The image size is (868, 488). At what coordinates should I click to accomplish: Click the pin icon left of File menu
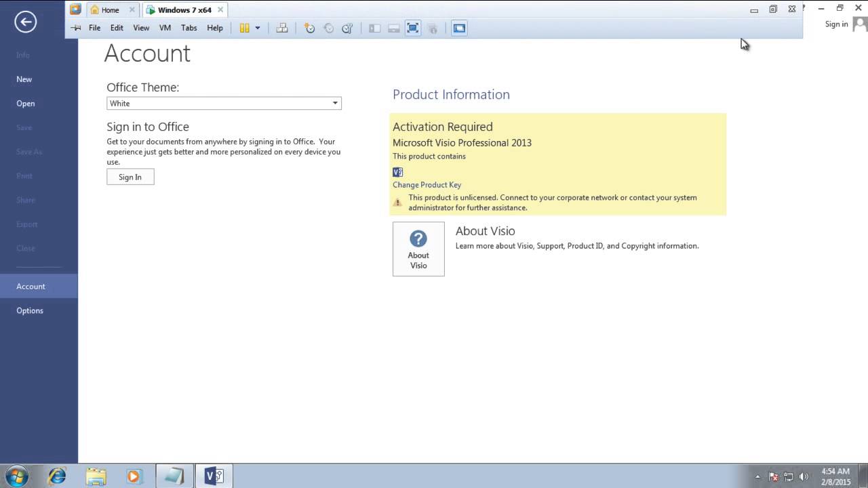[x=76, y=28]
